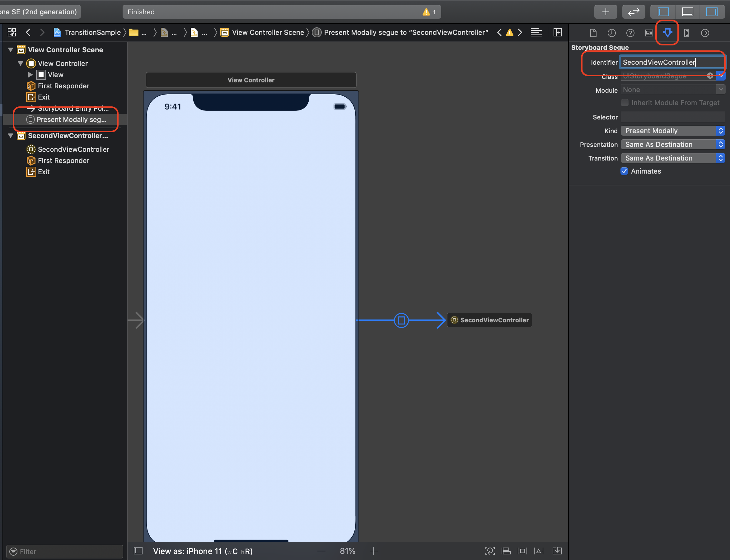Image resolution: width=730 pixels, height=560 pixels.
Task: Open the Class combo box dropdown
Action: (x=720, y=76)
